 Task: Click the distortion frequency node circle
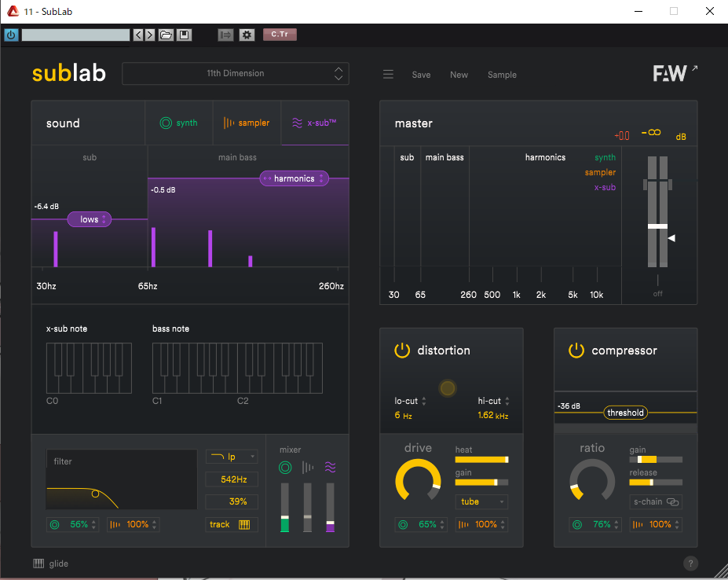(x=448, y=388)
